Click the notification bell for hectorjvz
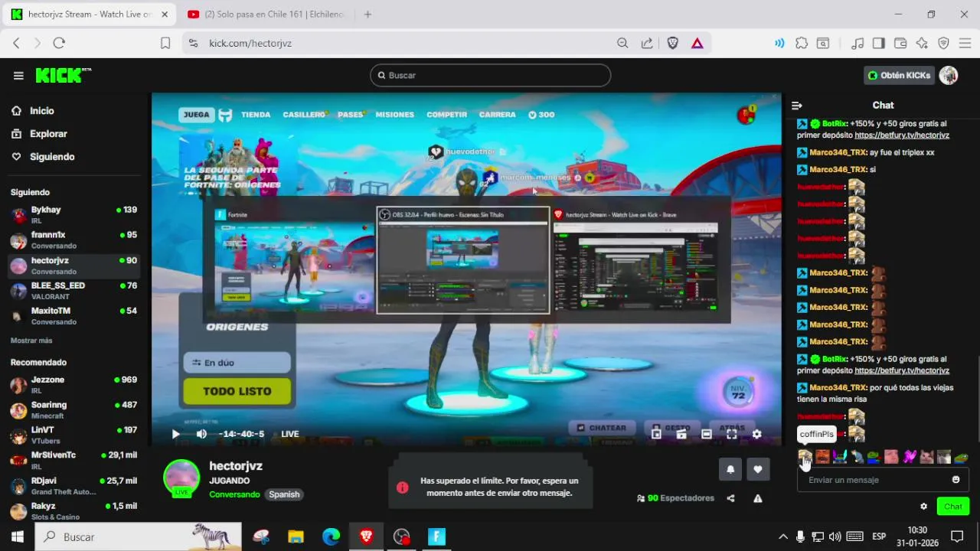Screen dimensions: 980x551 point(730,470)
